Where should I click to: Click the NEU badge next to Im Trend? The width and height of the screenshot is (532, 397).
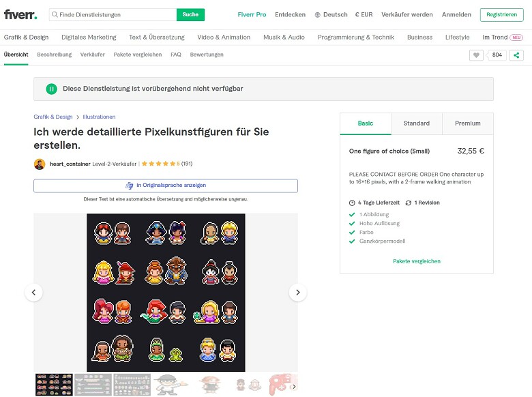pos(516,38)
